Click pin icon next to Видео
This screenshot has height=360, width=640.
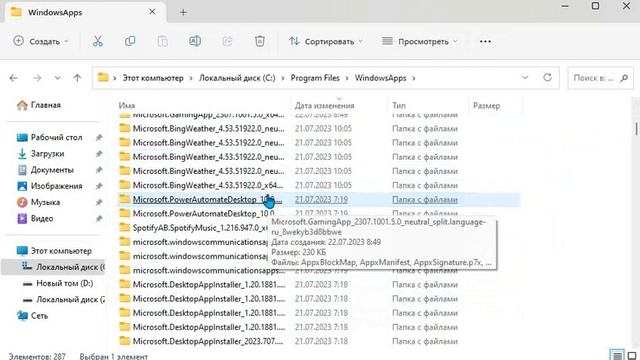click(99, 218)
